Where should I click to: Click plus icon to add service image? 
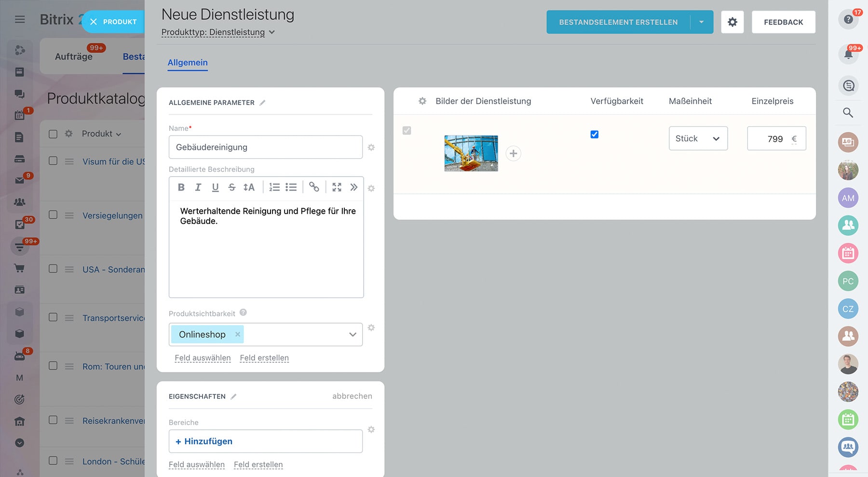pos(513,153)
